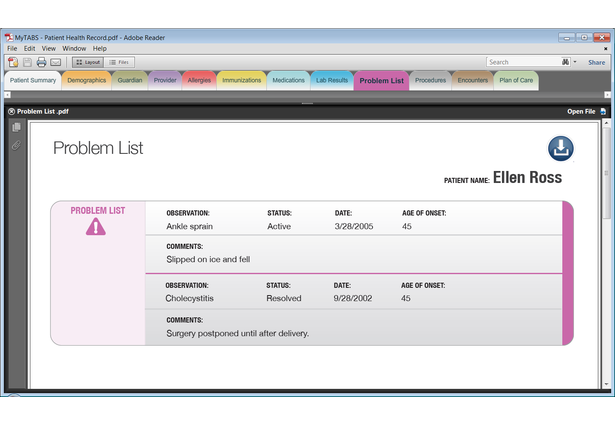Select the Immunizations tab
615x424 pixels.
tap(242, 80)
